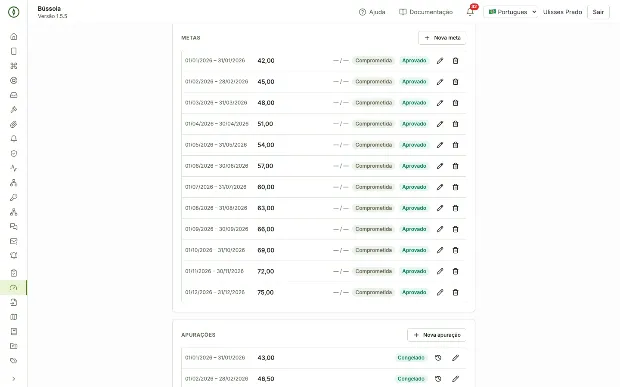620x387 pixels.
Task: Click Comprometida badge on 45,00 row
Action: click(374, 82)
